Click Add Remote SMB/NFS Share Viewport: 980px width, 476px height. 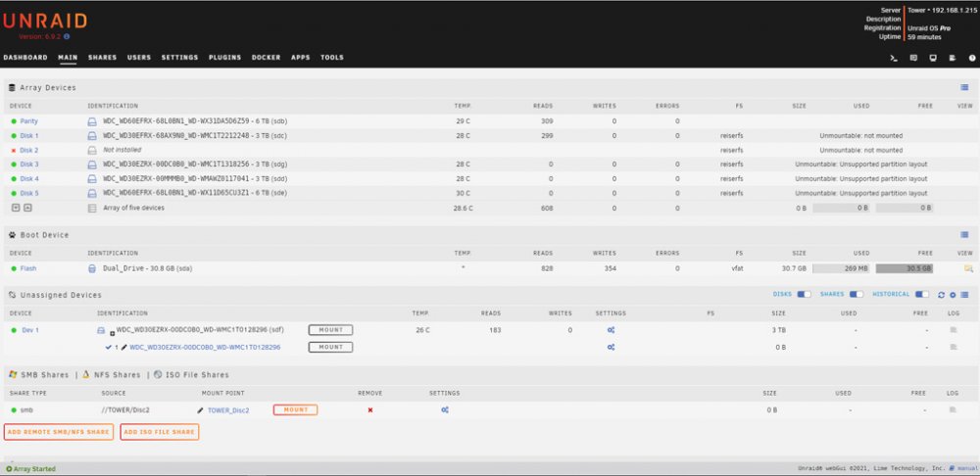(59, 432)
